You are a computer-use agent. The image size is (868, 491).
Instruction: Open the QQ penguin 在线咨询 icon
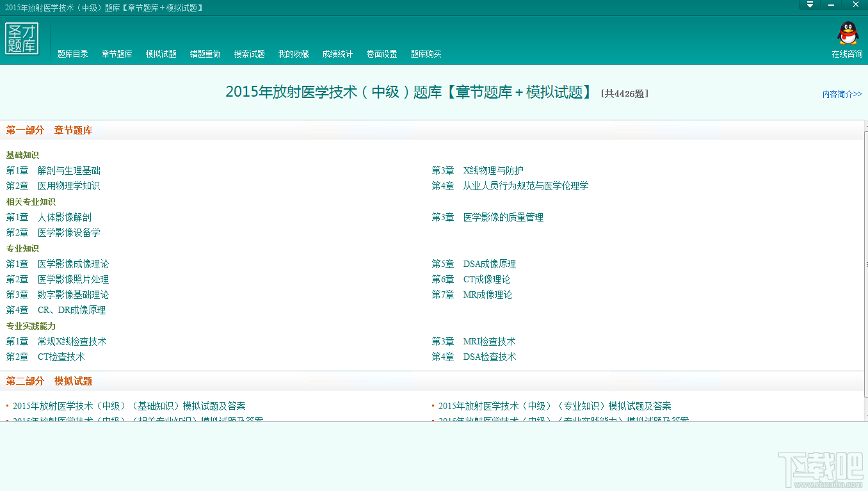(848, 33)
